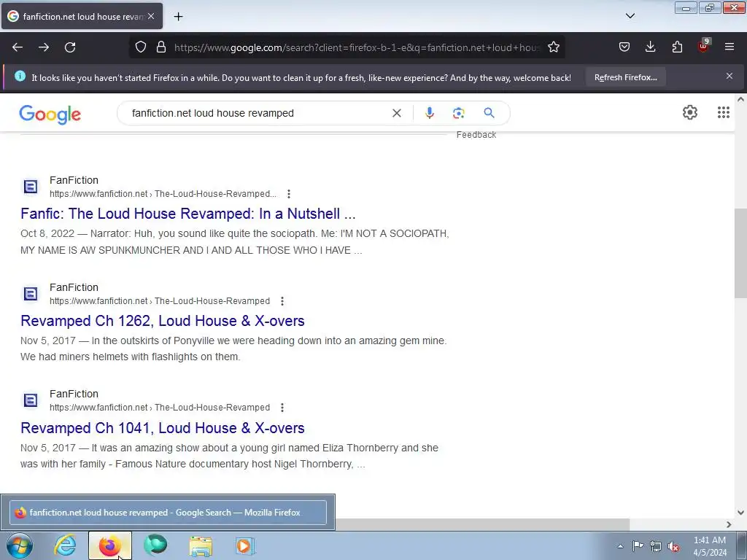Click the Feedback link
Screen dimensions: 747x560
pyautogui.click(x=476, y=135)
